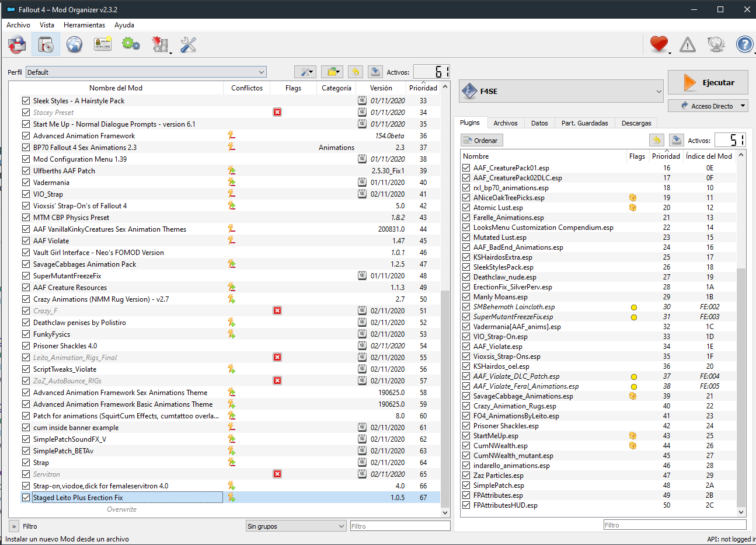This screenshot has height=545, width=756.
Task: Toggle LooksMenu Customization Compendium.esp checkbox
Action: pyautogui.click(x=466, y=228)
